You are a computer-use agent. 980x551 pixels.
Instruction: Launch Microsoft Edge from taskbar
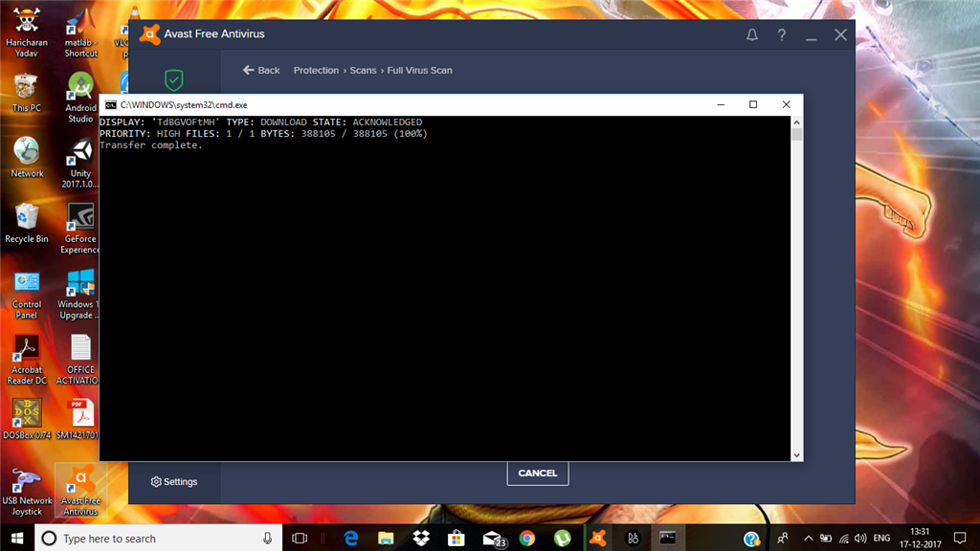351,538
